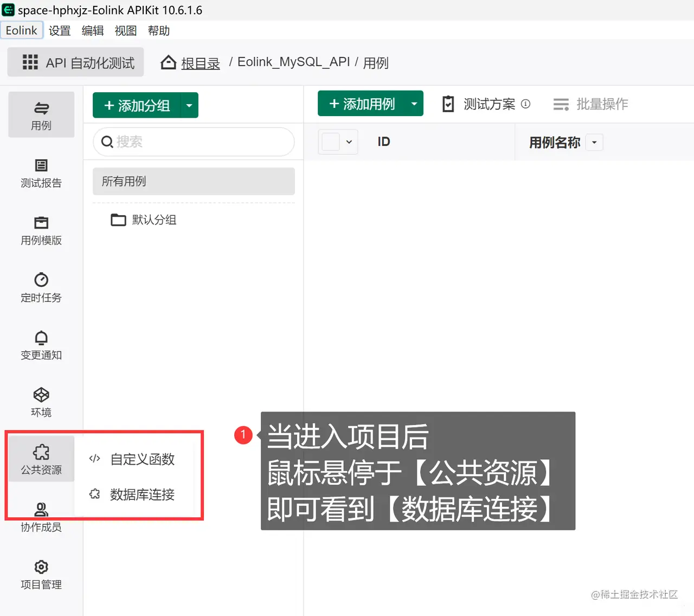Expand the 添加分组 dropdown arrow

(189, 105)
